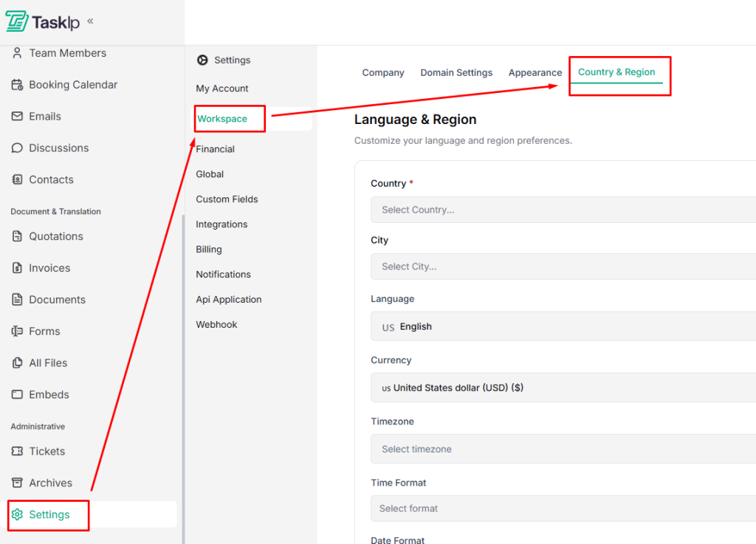Click the Archives box icon

tap(17, 483)
